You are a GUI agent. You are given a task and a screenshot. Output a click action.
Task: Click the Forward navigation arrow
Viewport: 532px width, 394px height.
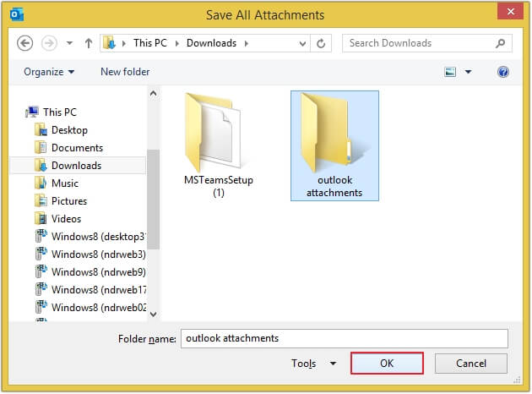coord(49,43)
